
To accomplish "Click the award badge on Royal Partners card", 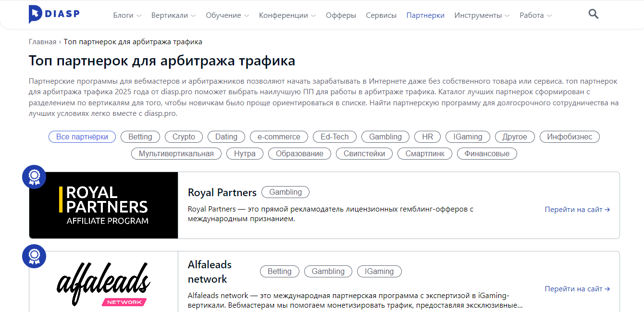I will tap(34, 177).
